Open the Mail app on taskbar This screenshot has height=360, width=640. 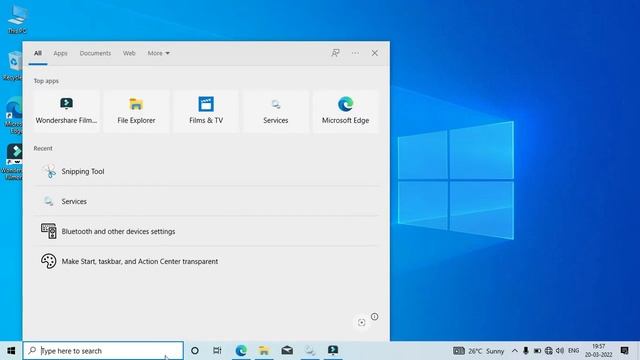(x=287, y=351)
